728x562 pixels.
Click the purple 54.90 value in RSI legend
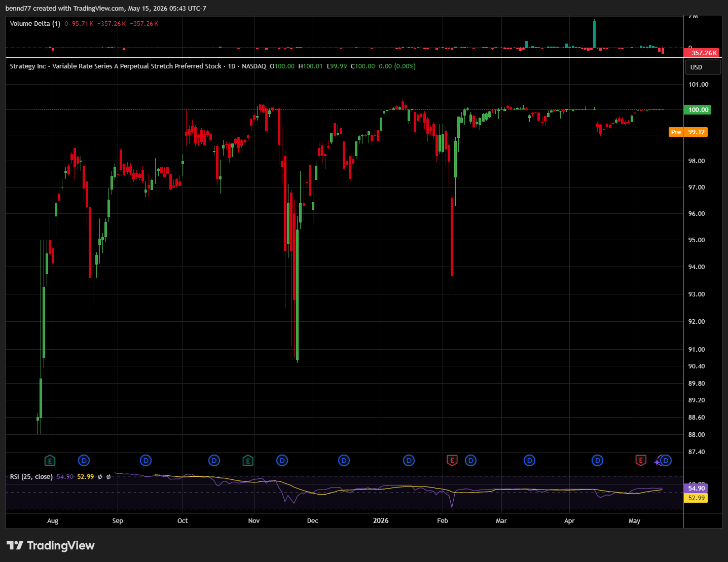pyautogui.click(x=65, y=477)
